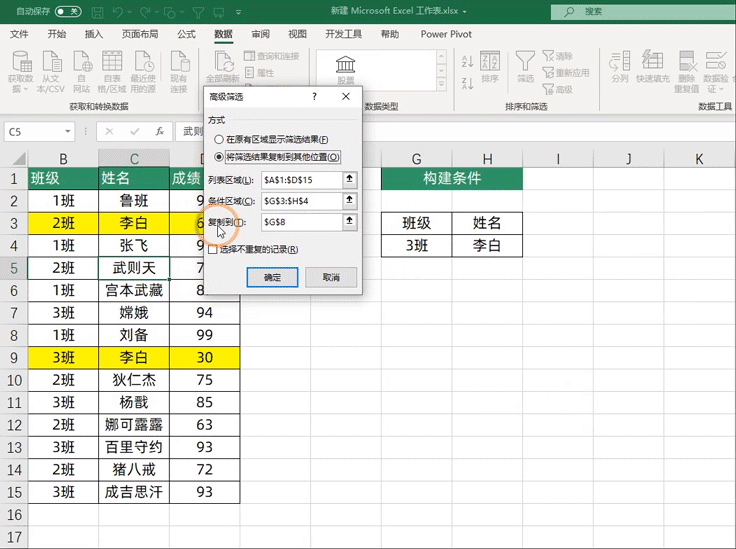Click the 构建条件 header cell
The width and height of the screenshot is (736, 549).
tap(452, 178)
